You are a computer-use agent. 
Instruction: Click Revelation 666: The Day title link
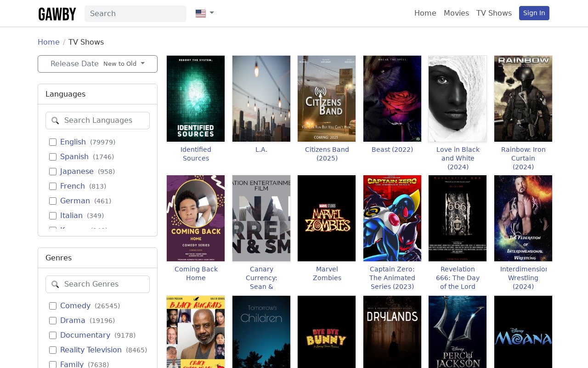click(458, 278)
